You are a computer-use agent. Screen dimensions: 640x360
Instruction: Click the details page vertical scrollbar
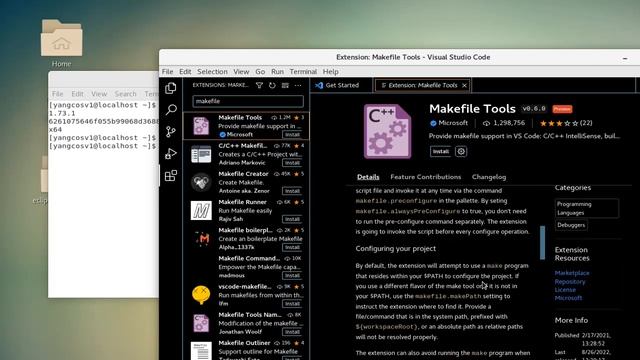[542, 242]
